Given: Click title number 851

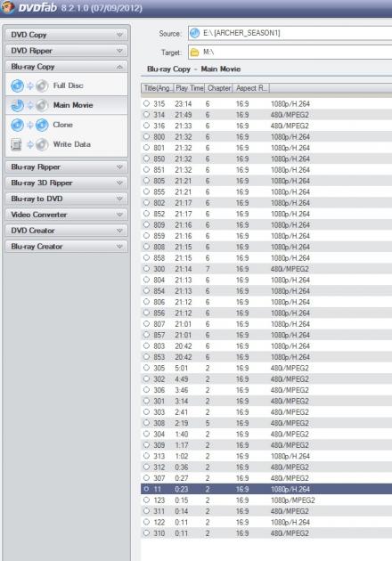Looking at the screenshot, I should [159, 170].
